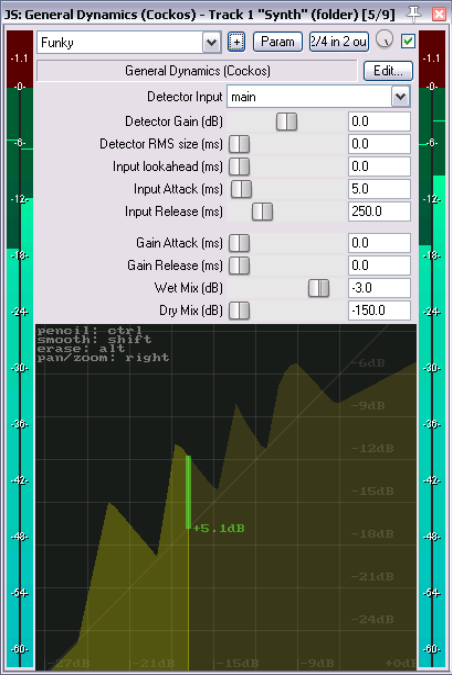Click the left input level meter
The width and height of the screenshot is (452, 675).
20,349
